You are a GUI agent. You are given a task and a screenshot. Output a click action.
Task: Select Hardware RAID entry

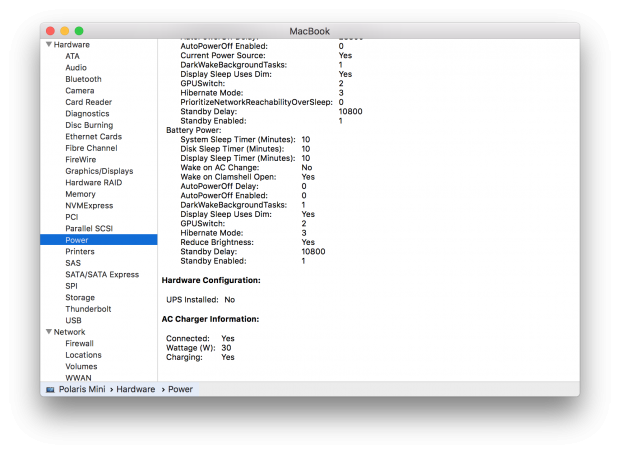point(94,182)
